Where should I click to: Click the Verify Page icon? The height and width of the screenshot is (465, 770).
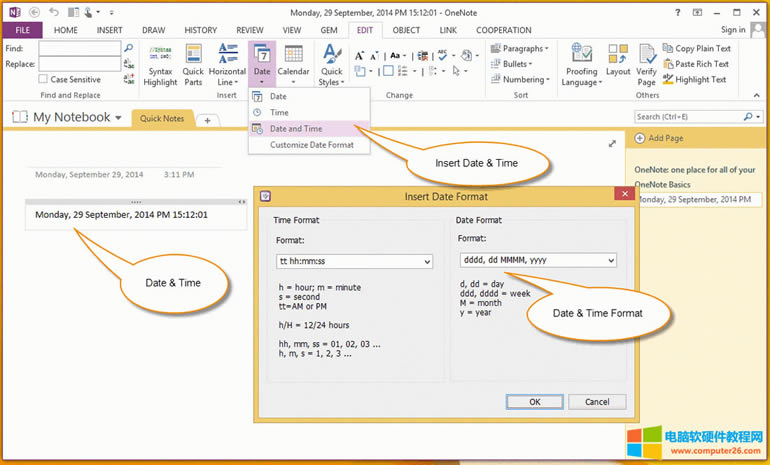[x=647, y=53]
